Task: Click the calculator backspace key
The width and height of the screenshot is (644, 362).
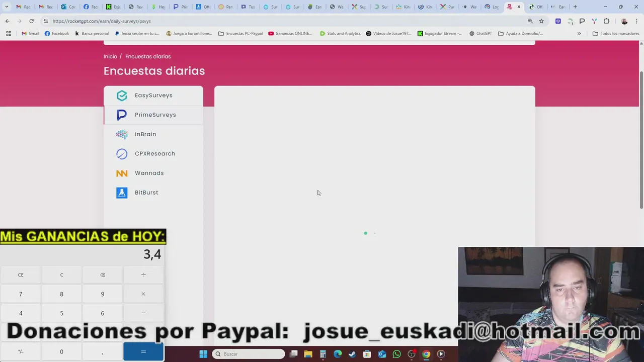Action: 103,275
